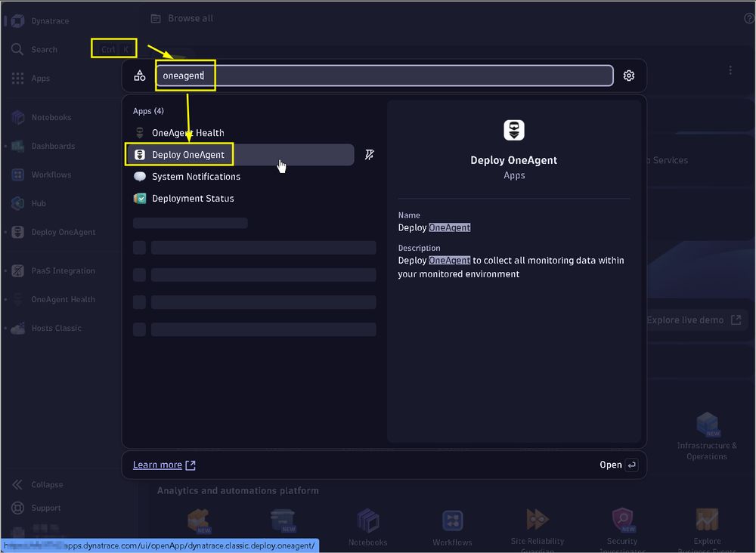Viewport: 756px width, 553px height.
Task: Click the search category shapes icon
Action: [x=140, y=76]
